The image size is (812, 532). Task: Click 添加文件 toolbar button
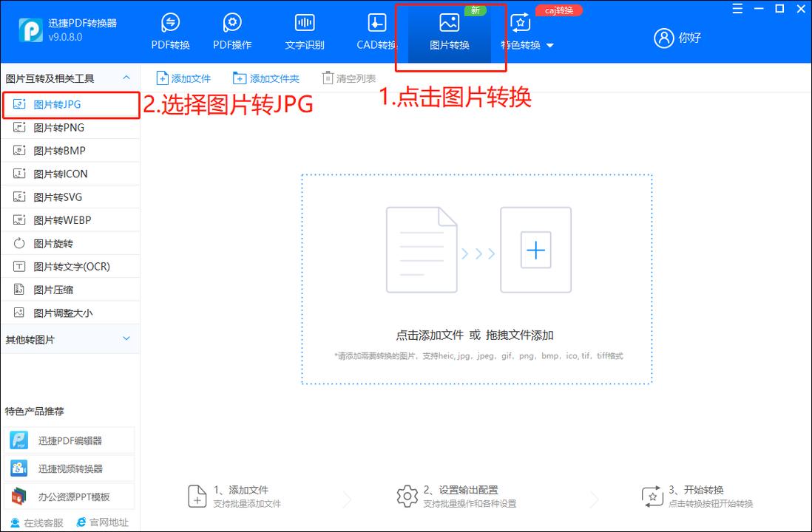[x=183, y=78]
